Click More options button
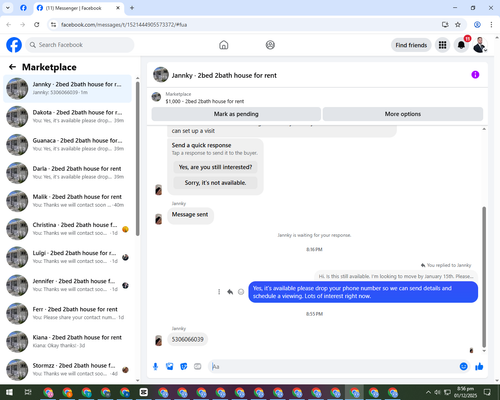The width and height of the screenshot is (500, 400). click(403, 114)
